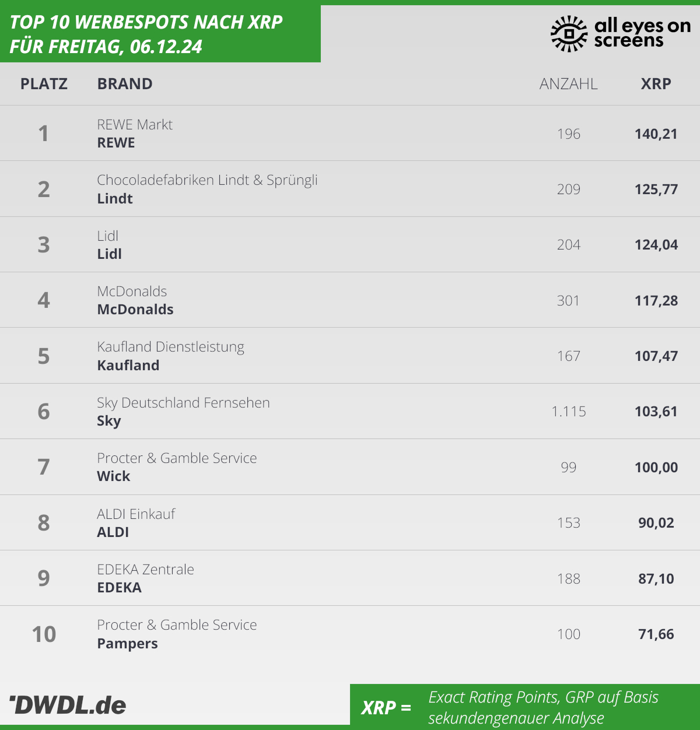Screen dimensions: 700x730
Task: Click the Kaufland brand name
Action: click(128, 366)
